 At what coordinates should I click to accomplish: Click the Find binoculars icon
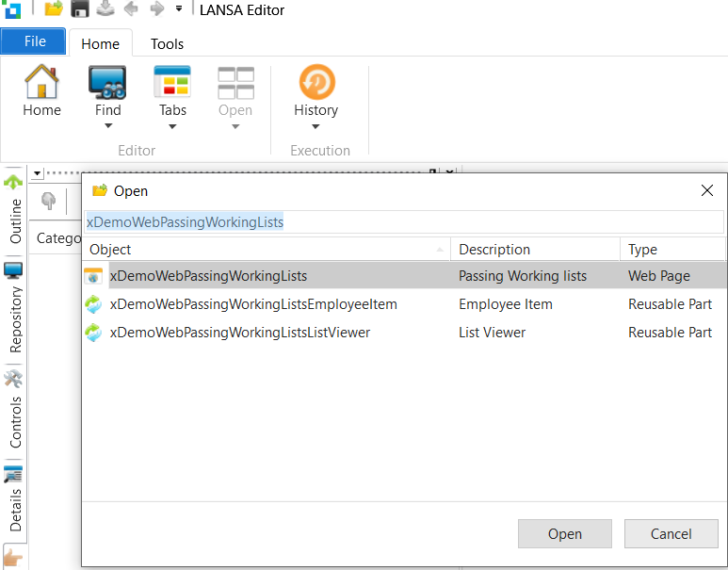107,83
